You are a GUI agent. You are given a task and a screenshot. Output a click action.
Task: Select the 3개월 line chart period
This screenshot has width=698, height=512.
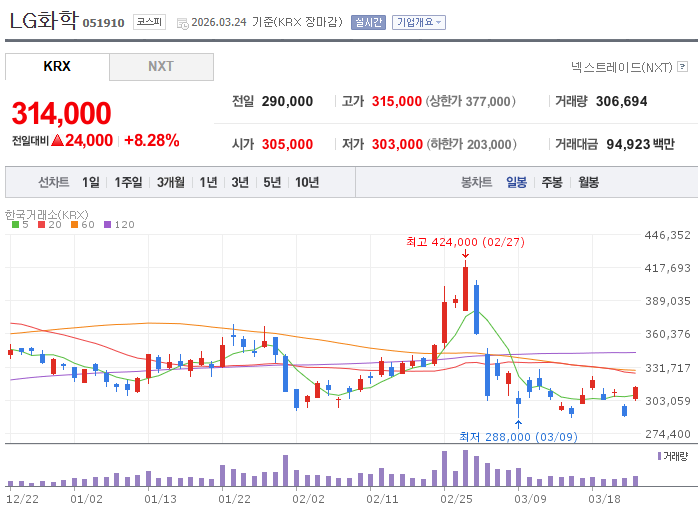coord(170,182)
